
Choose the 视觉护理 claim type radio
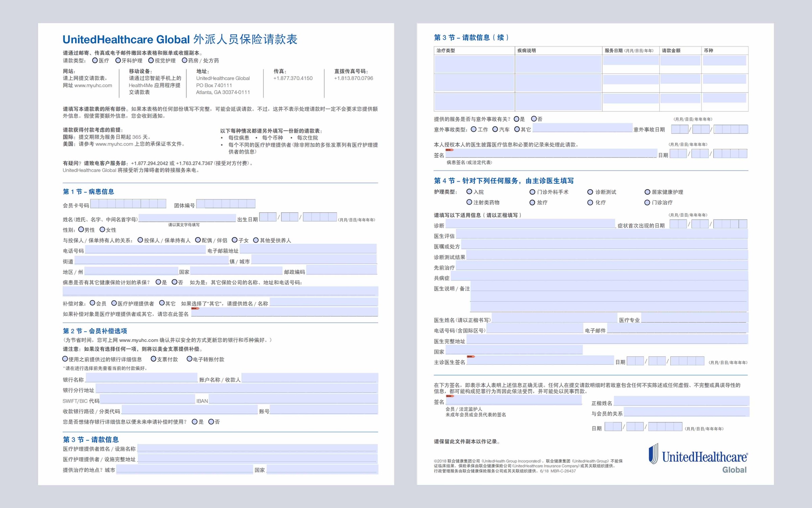point(151,60)
